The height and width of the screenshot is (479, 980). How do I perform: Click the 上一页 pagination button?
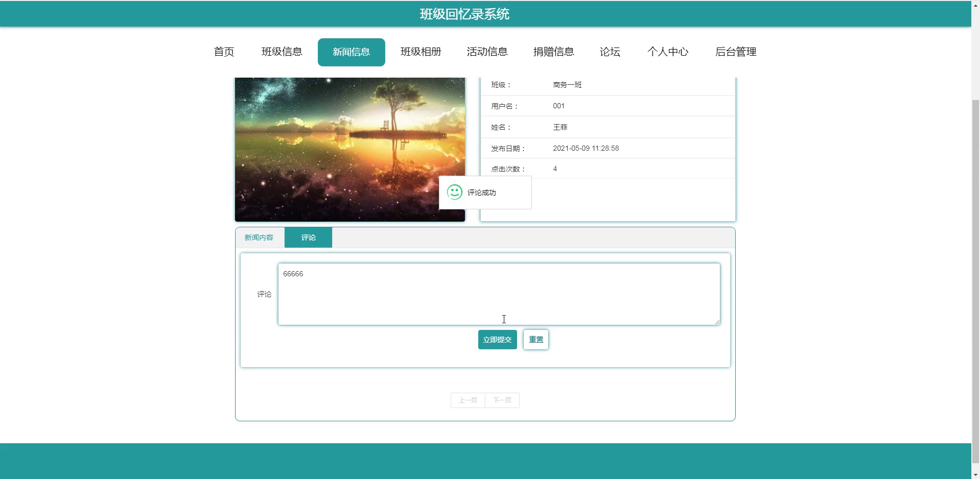(x=467, y=400)
